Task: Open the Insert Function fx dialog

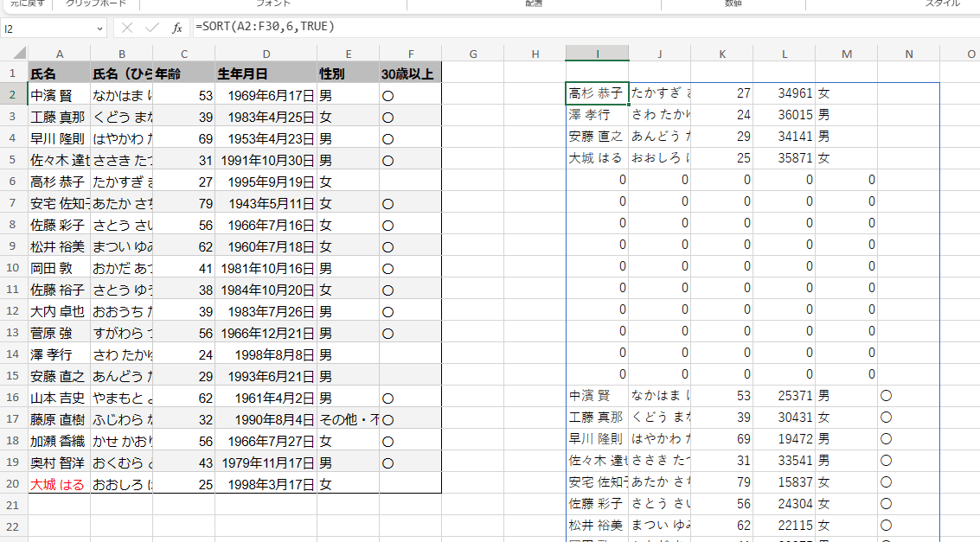Action: pos(176,28)
